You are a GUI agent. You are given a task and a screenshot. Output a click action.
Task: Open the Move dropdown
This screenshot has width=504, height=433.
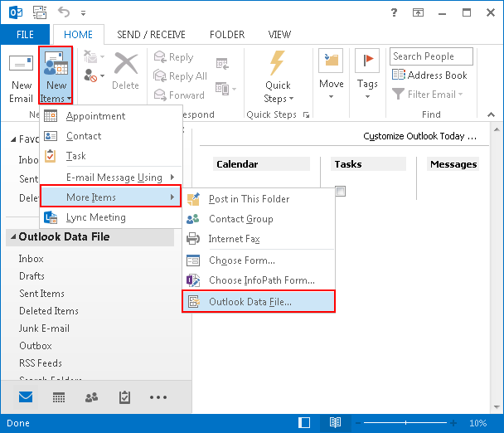pos(331,75)
